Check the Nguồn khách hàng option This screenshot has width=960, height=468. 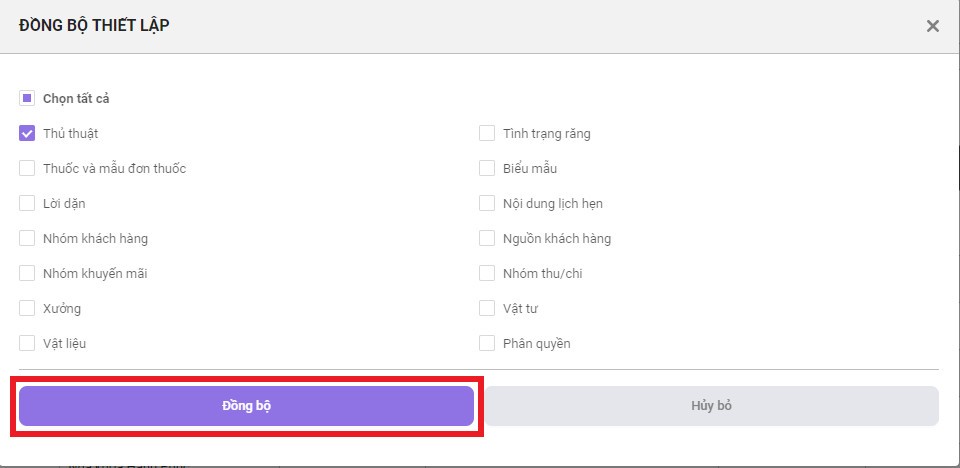click(487, 238)
